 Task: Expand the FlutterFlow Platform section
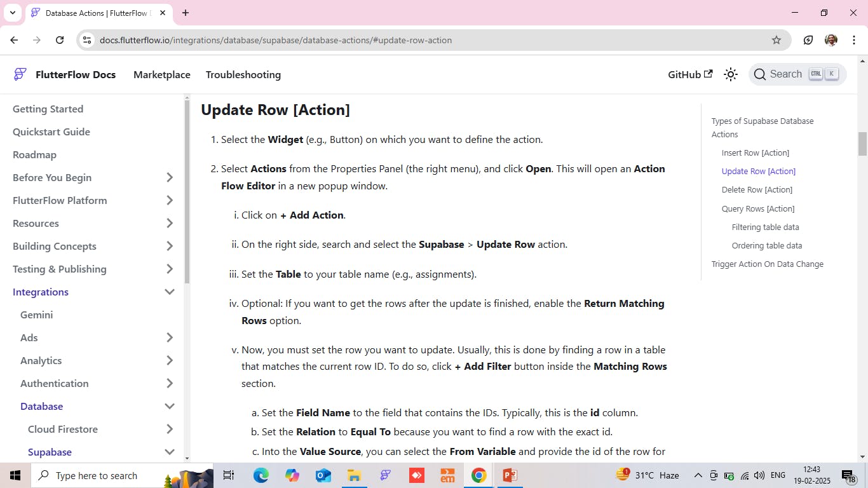(170, 200)
